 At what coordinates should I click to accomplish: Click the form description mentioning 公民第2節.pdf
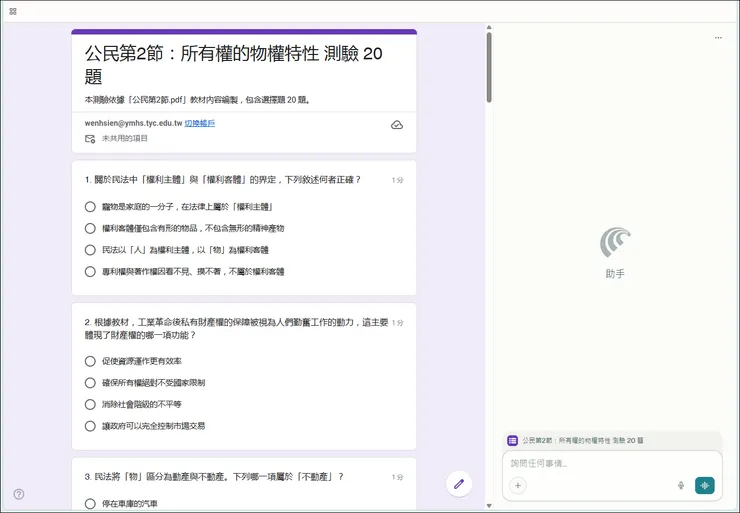click(x=197, y=100)
